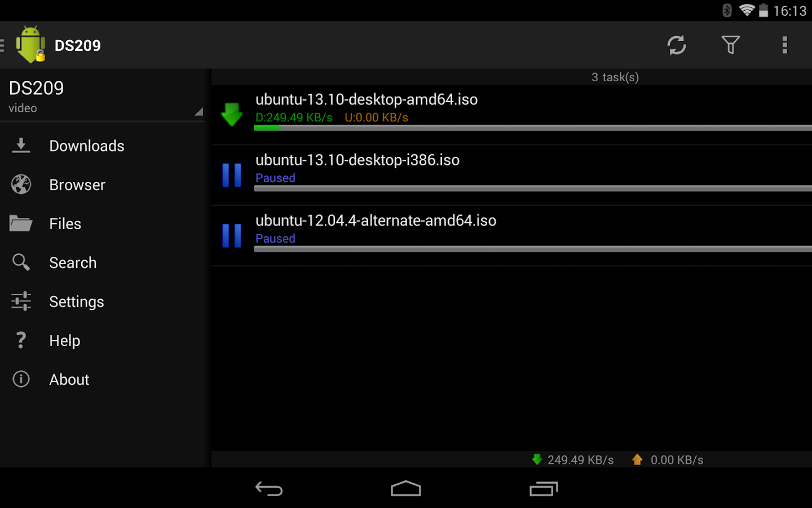The height and width of the screenshot is (508, 812).
Task: Tap the Paused status under 12.04.4 task
Action: (275, 238)
